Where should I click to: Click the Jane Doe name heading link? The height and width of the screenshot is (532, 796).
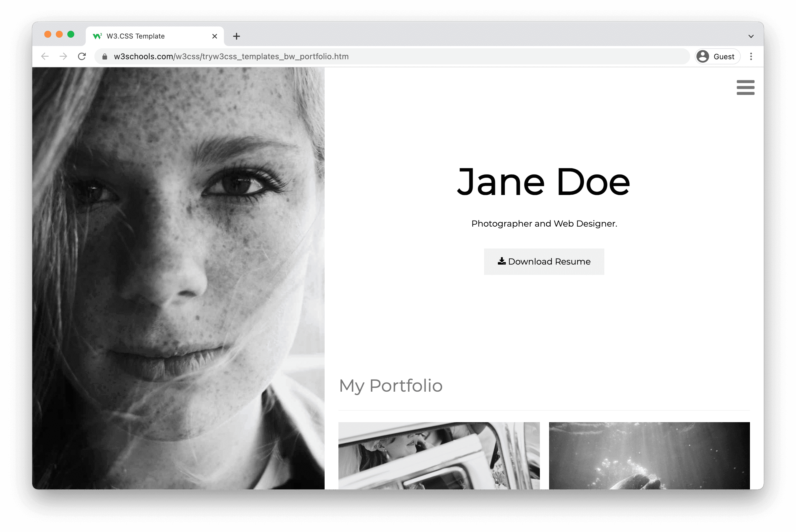tap(544, 181)
